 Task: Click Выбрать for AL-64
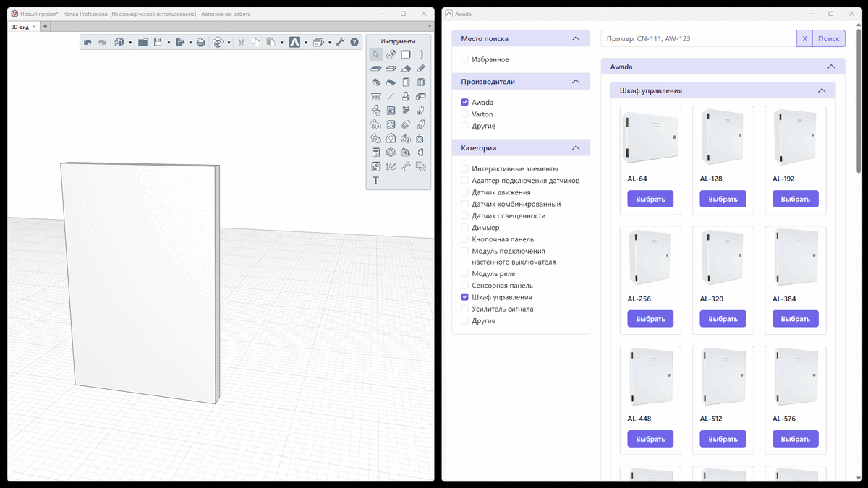651,199
